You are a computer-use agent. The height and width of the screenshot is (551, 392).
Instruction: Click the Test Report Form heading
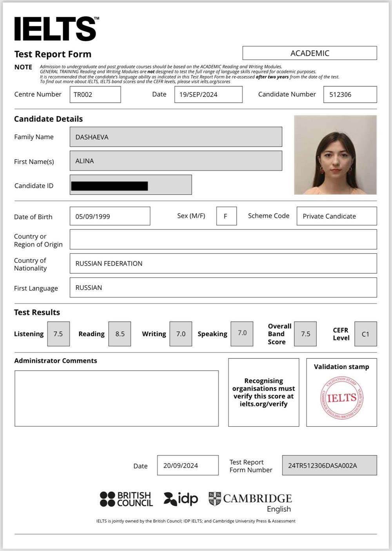53,54
